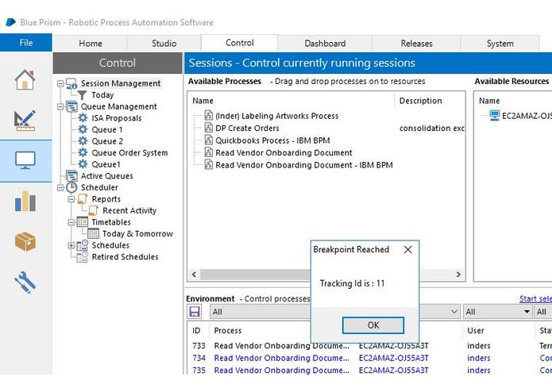The width and height of the screenshot is (552, 392).
Task: Open the Home house icon in sidebar
Action: [x=25, y=80]
